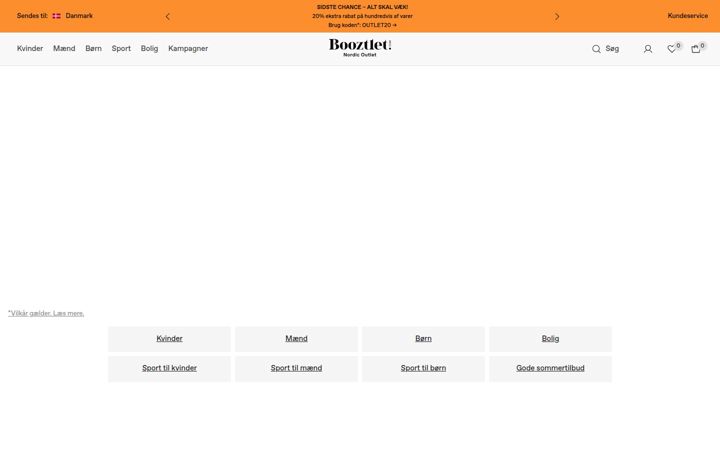Click the search magnifier icon
Image resolution: width=720 pixels, height=450 pixels.
point(596,49)
